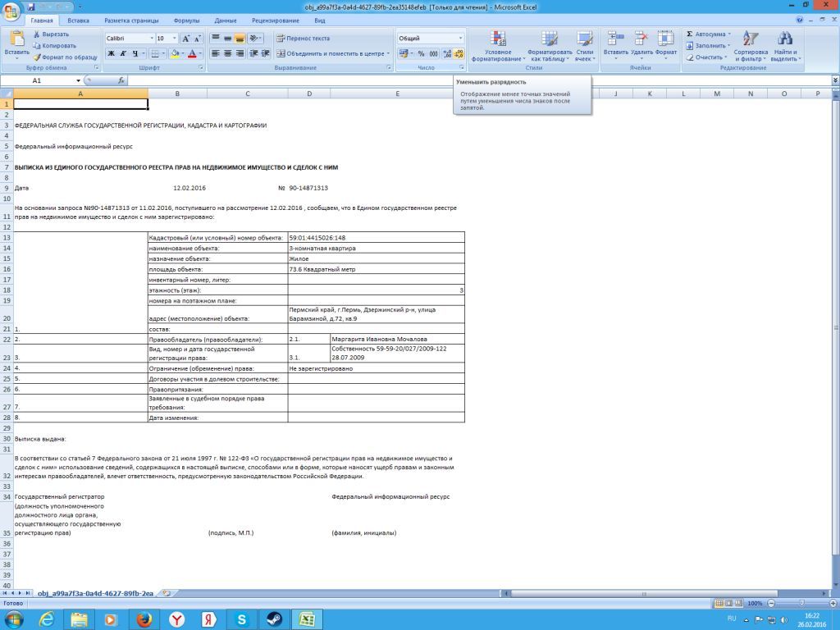Click the AutoSum sigma icon
The width and height of the screenshot is (840, 630).
[690, 34]
